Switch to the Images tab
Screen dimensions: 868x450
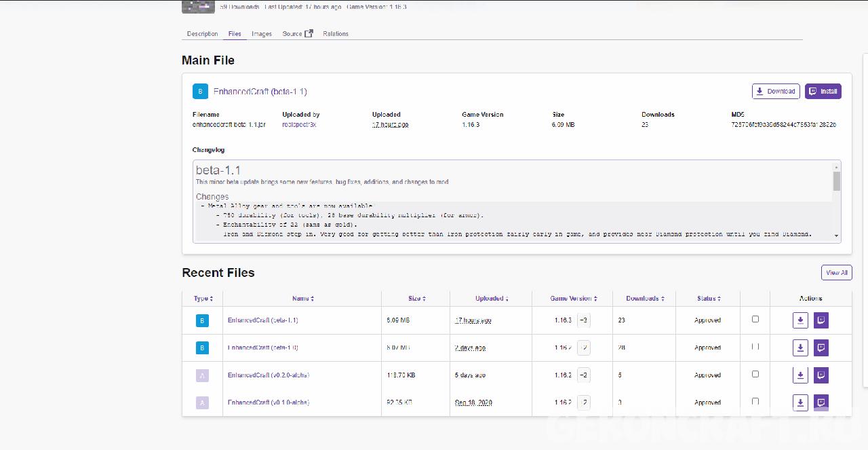tap(262, 34)
